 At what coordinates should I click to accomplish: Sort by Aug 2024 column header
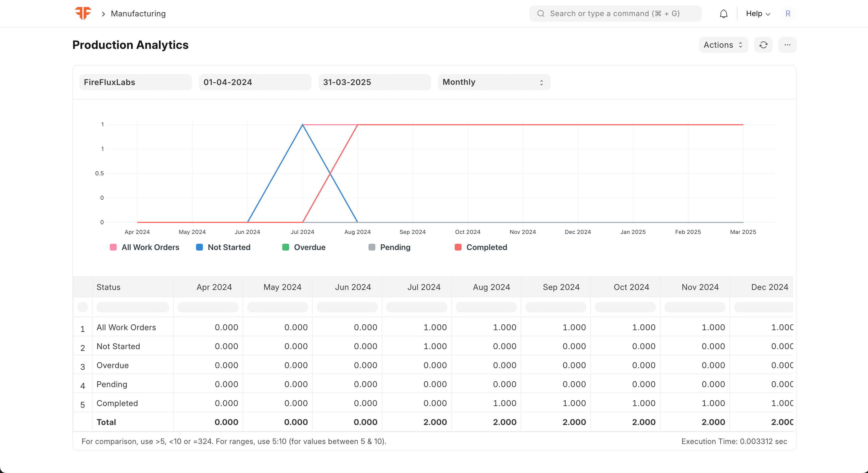[486, 287]
